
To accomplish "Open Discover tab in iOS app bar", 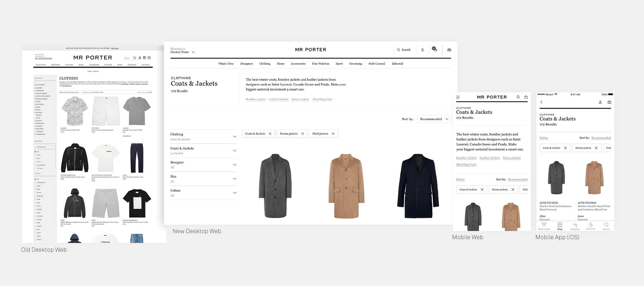I will (x=591, y=226).
